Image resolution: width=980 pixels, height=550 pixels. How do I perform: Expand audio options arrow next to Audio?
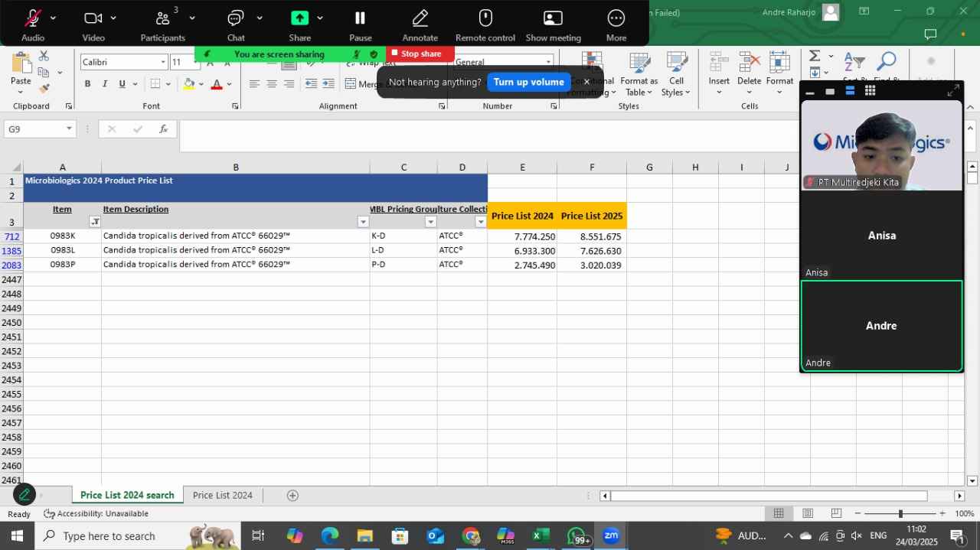click(x=53, y=18)
